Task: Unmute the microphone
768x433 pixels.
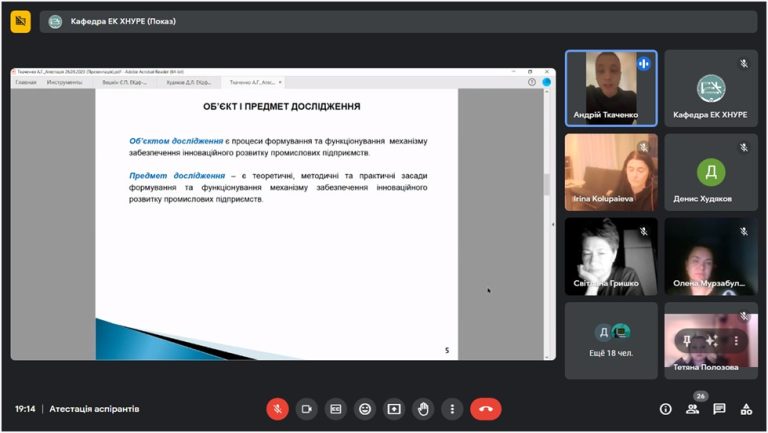Action: coord(277,409)
